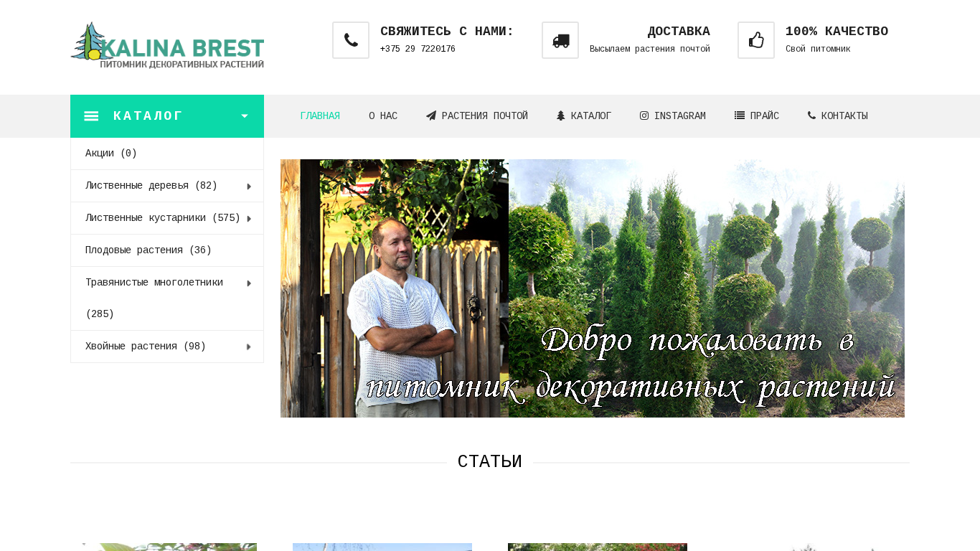The height and width of the screenshot is (551, 980).
Task: Click the Instagram icon in navigation
Action: tap(644, 116)
